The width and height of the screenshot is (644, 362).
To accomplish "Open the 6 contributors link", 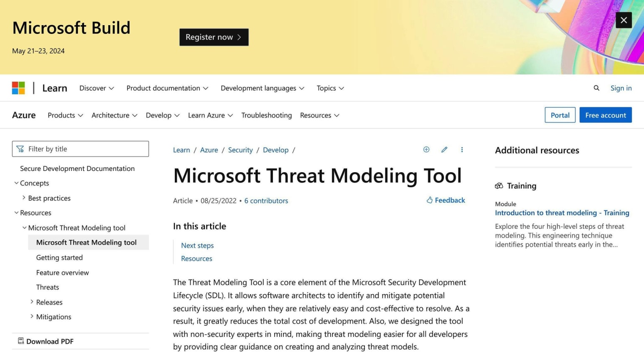I will (x=266, y=201).
